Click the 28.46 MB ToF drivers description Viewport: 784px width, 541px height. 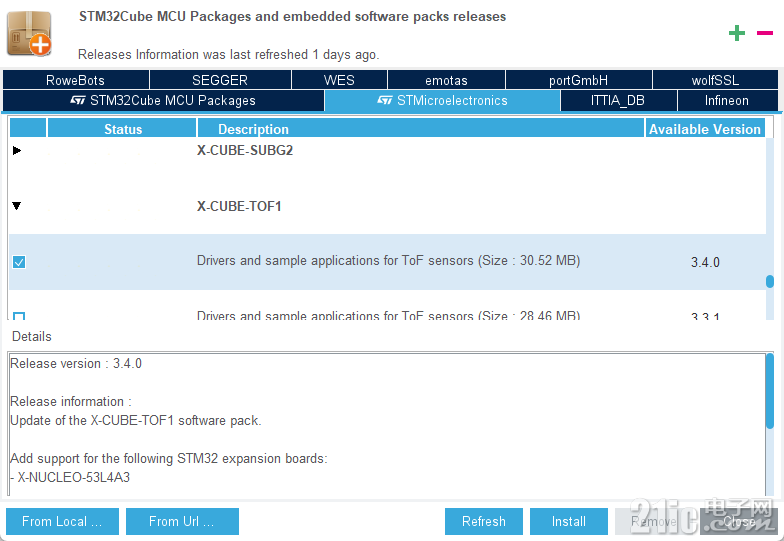[x=388, y=316]
